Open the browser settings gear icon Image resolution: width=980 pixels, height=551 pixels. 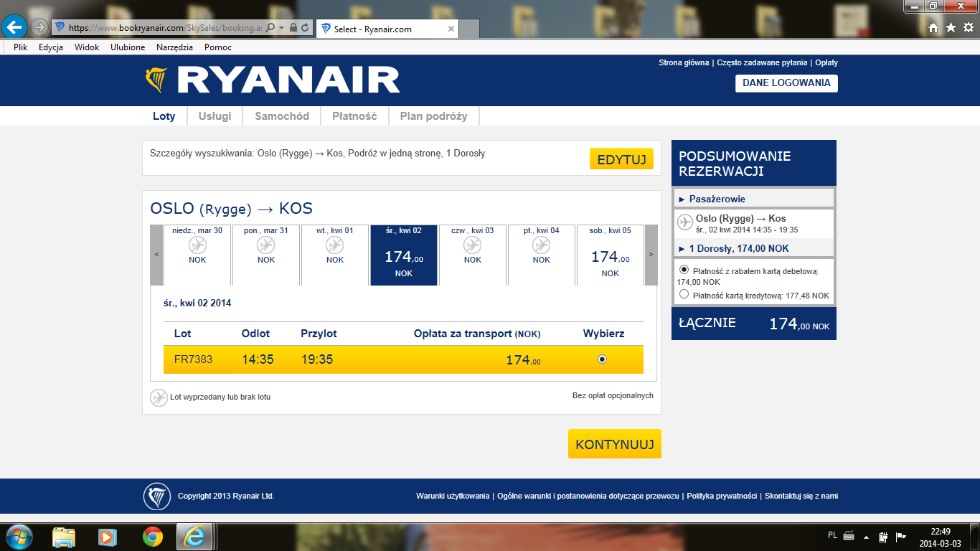click(969, 28)
